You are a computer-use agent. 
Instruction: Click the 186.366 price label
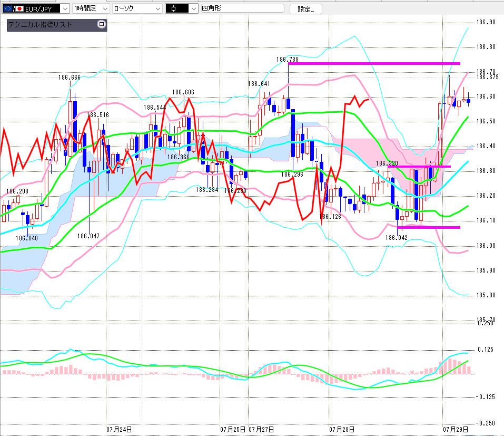(179, 157)
